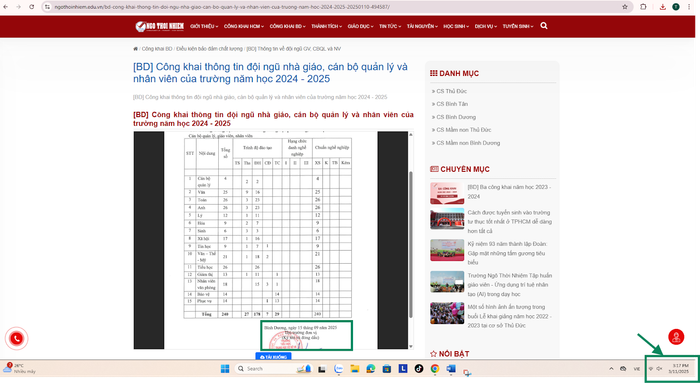Expand the CÔNG KHAI HCM menu
This screenshot has width=700, height=383.
(x=244, y=26)
